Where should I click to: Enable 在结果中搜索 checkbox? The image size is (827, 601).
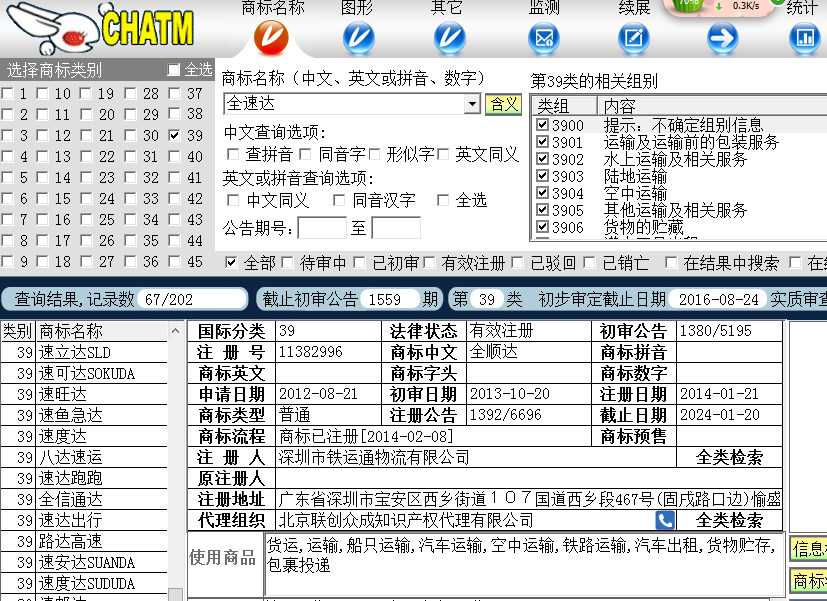(x=671, y=263)
